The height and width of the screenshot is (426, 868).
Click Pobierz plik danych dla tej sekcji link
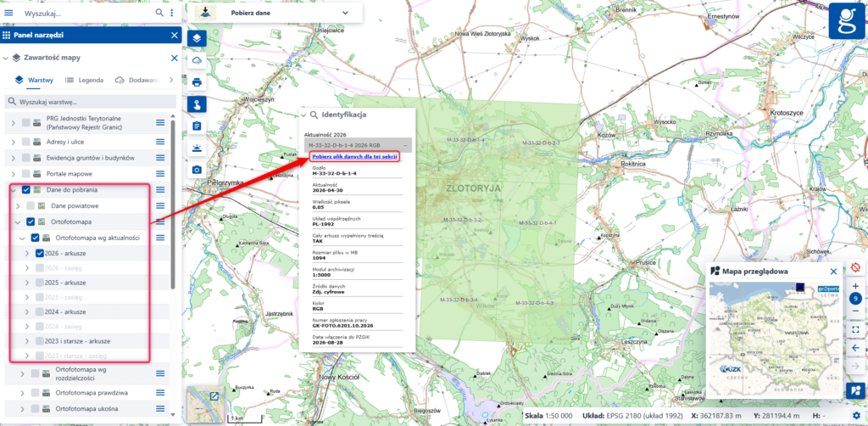click(354, 157)
